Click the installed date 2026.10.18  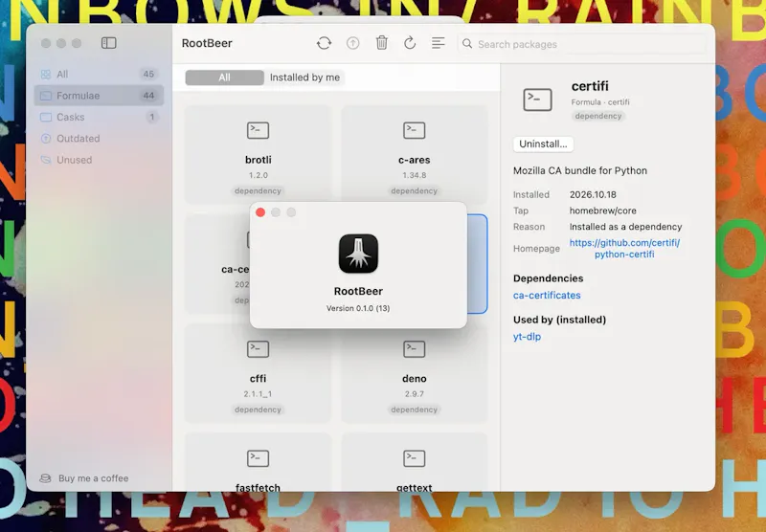pyautogui.click(x=593, y=195)
